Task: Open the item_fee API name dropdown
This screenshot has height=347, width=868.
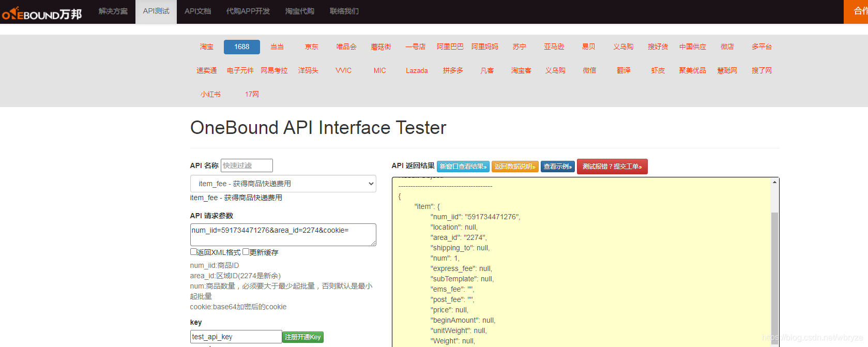Action: 283,184
